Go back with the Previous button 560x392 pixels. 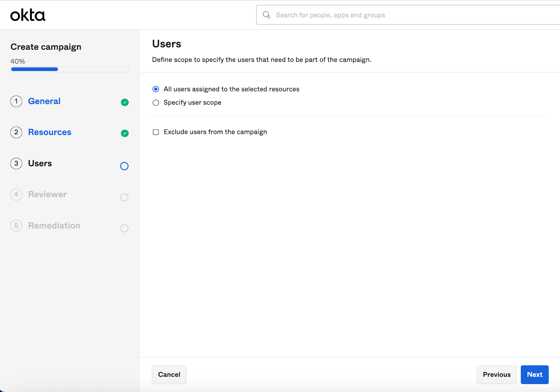coord(496,375)
